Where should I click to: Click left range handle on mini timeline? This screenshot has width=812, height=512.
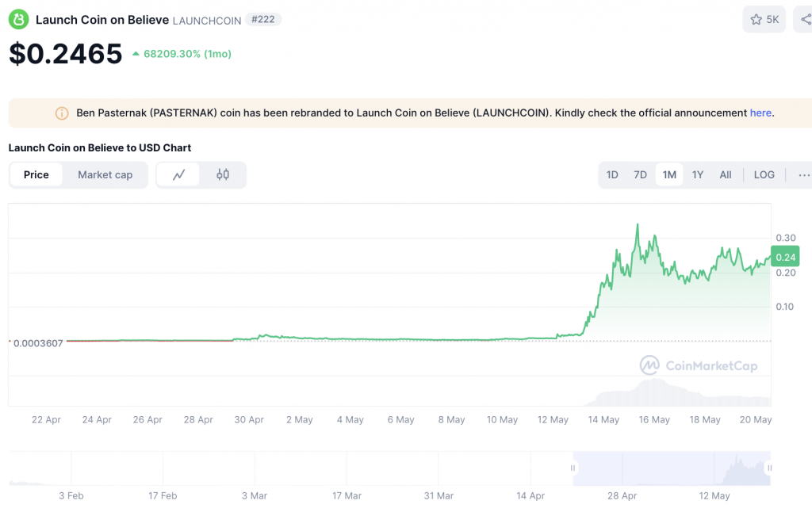pyautogui.click(x=573, y=468)
